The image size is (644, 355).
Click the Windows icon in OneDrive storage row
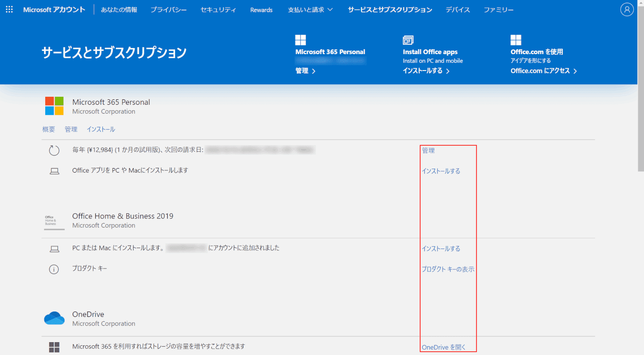pos(54,347)
